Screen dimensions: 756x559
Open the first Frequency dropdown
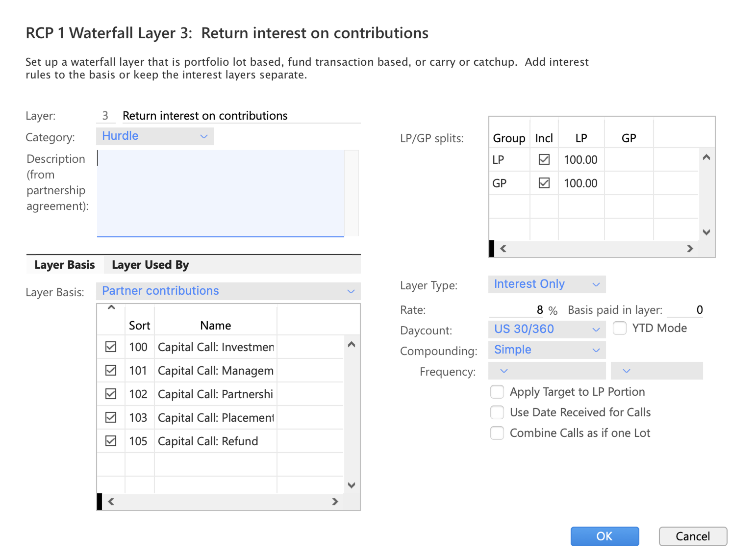547,371
